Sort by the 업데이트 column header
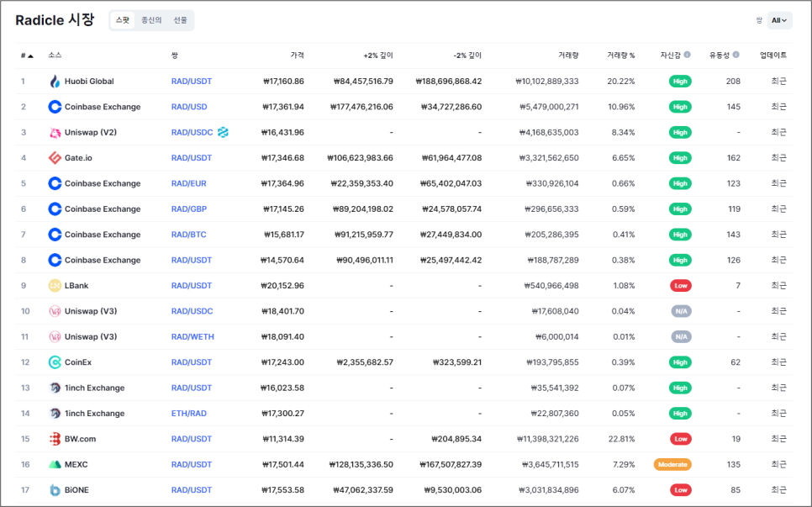 [x=773, y=55]
